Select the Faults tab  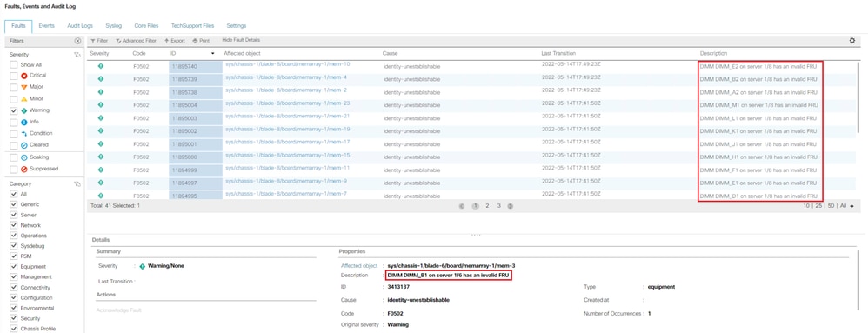[18, 26]
